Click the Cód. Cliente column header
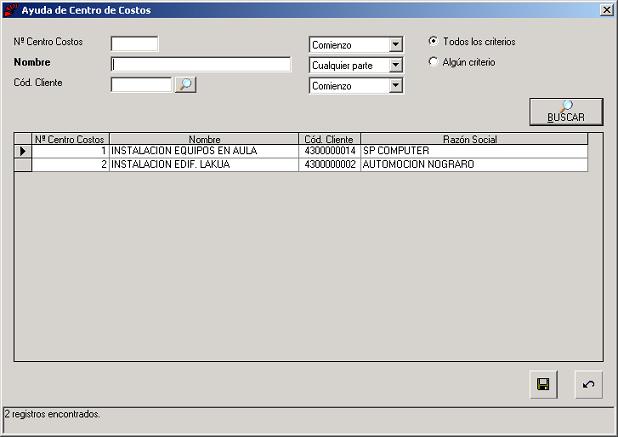This screenshot has height=437, width=618. tap(329, 139)
